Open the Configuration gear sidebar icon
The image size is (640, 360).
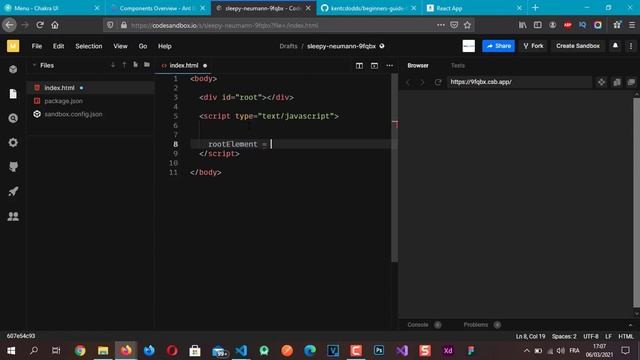pyautogui.click(x=13, y=142)
